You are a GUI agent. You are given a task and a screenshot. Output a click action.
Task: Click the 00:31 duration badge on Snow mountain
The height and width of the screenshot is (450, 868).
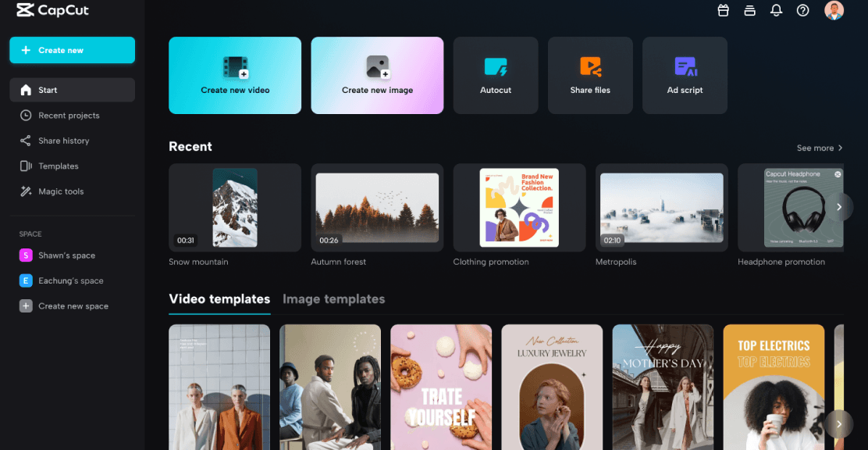[x=186, y=241]
